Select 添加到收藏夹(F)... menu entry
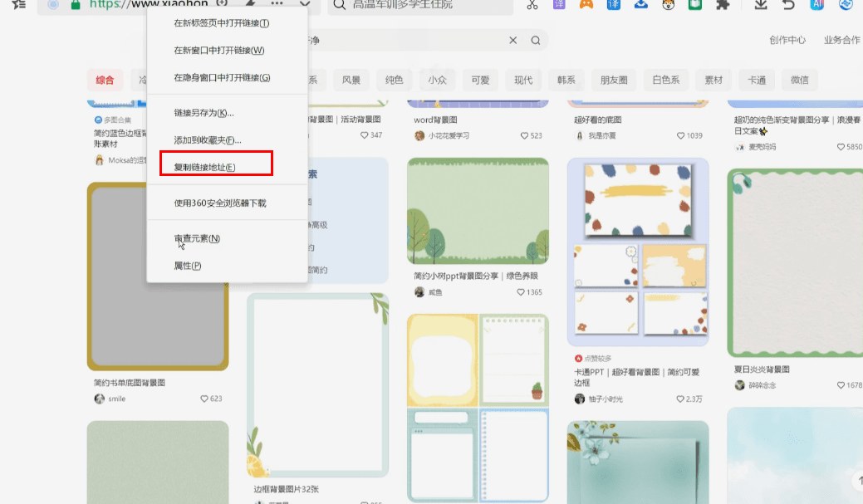 coord(208,140)
